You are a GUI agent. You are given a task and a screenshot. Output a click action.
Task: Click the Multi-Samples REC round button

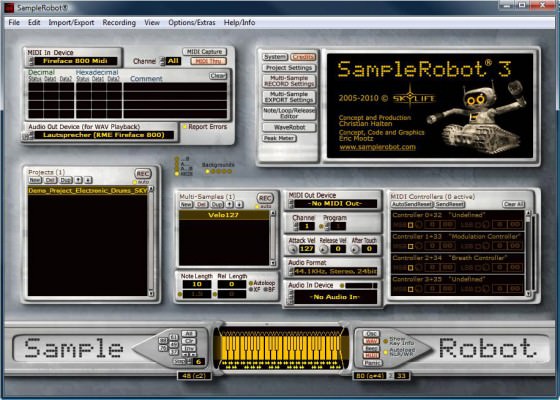[265, 199]
